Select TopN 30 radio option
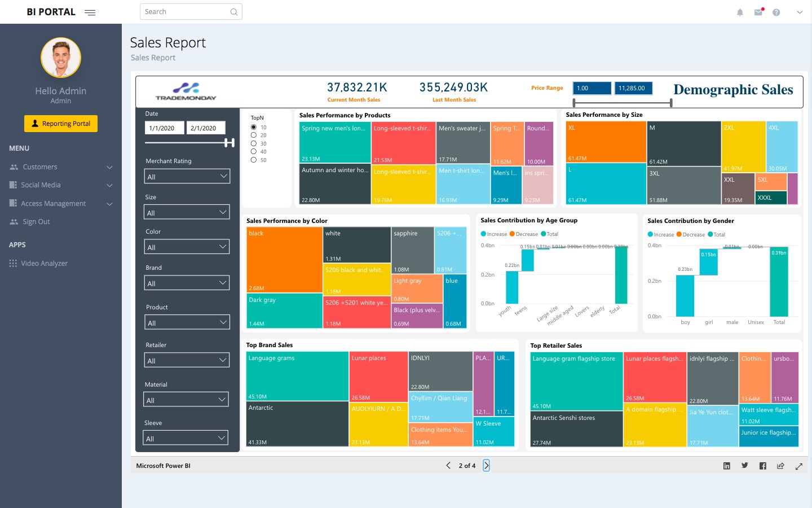This screenshot has height=508, width=812. 254,143
